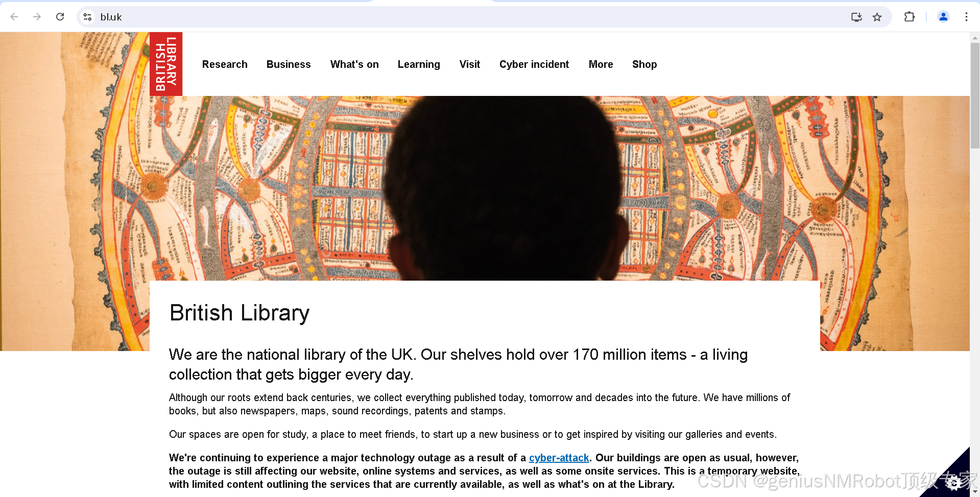Click the scroll up arrow
The image size is (980, 497).
(x=975, y=37)
